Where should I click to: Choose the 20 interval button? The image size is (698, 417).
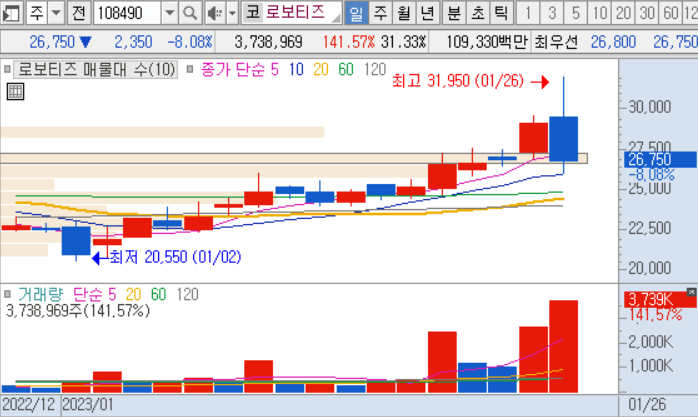tap(623, 13)
